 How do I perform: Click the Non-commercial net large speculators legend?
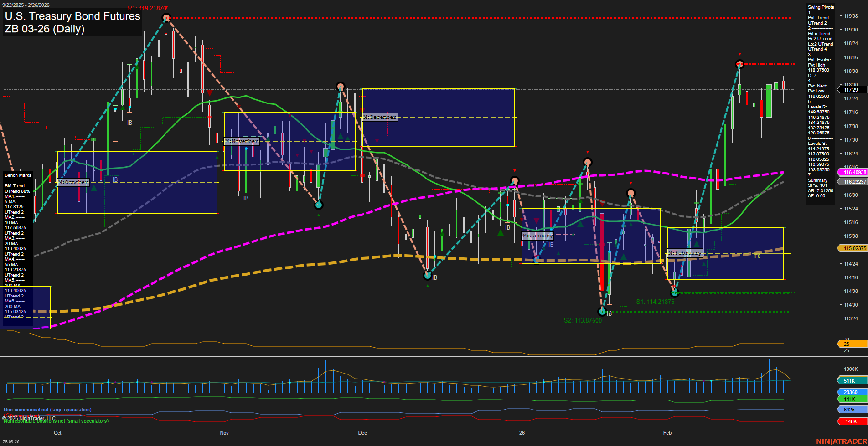point(47,410)
